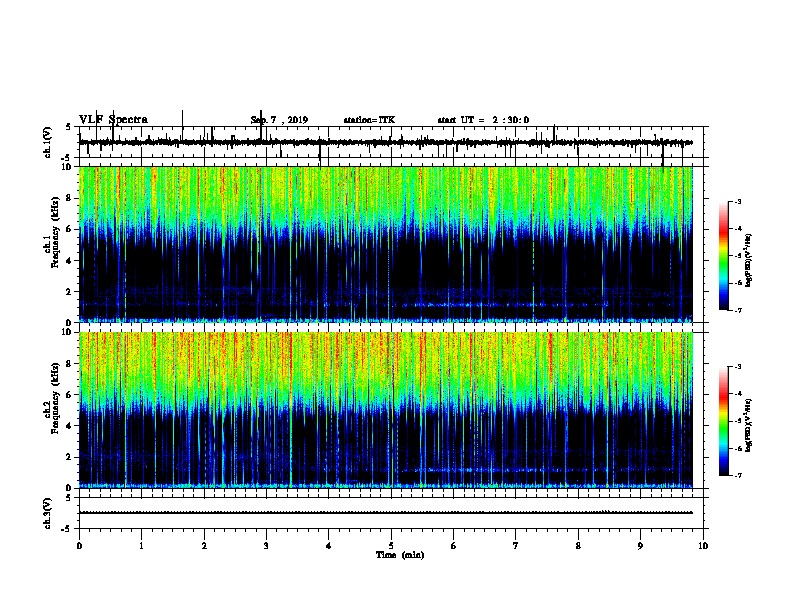
Task: Click the time axis tick label "6"
Action: coord(454,546)
